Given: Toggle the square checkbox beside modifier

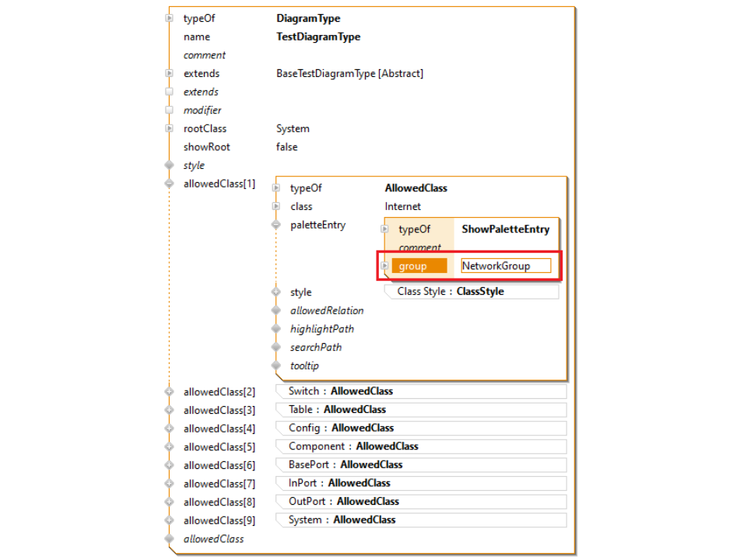Looking at the screenshot, I should tap(170, 110).
